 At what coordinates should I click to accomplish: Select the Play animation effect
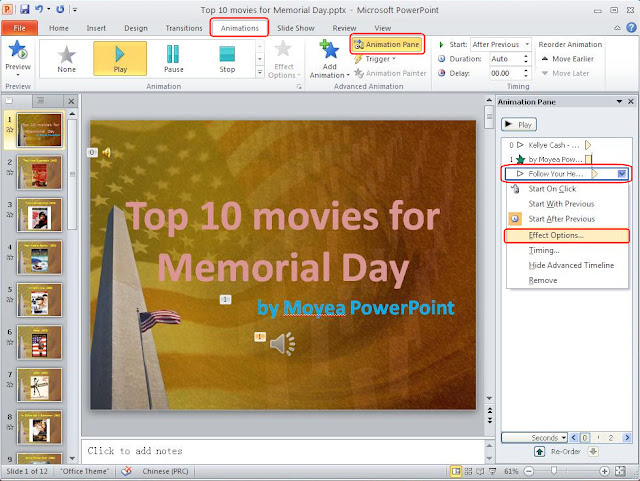pyautogui.click(x=120, y=58)
